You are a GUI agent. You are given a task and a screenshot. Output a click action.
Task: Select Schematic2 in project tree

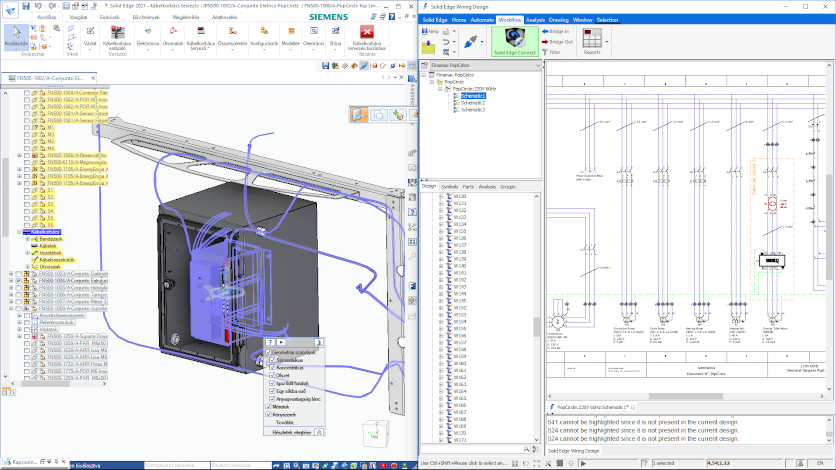[473, 103]
